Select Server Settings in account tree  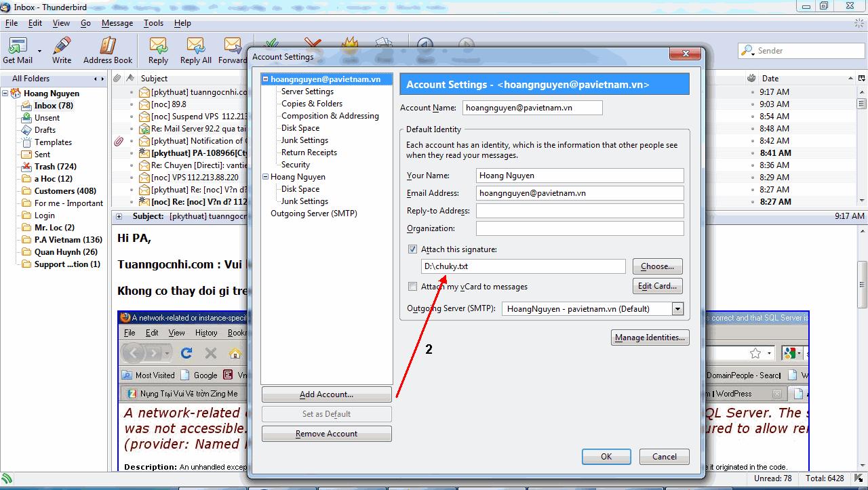click(x=307, y=91)
